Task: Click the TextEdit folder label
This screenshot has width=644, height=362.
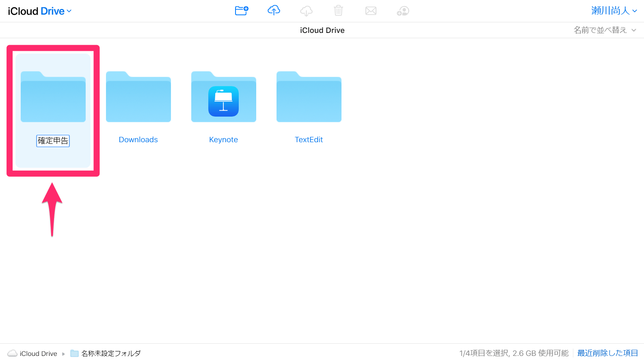Action: pos(309,140)
